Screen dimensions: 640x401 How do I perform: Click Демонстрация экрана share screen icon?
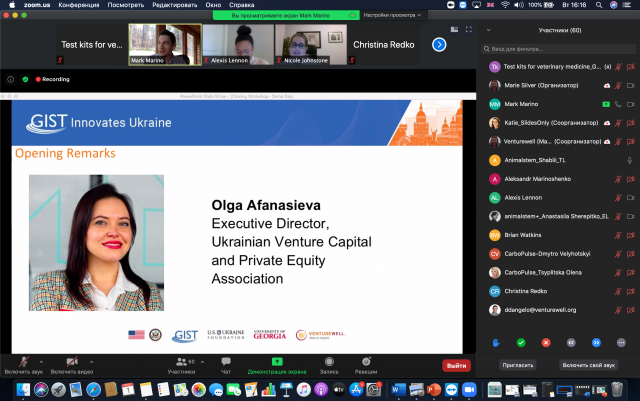pos(277,361)
